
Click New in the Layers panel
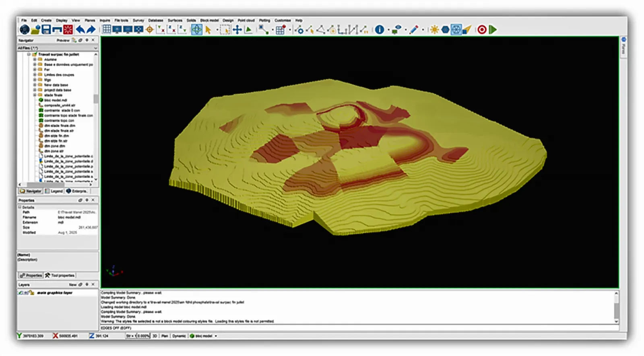click(72, 285)
